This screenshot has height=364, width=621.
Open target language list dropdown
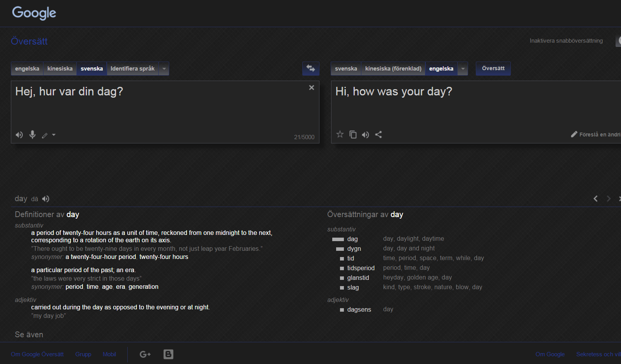click(463, 69)
